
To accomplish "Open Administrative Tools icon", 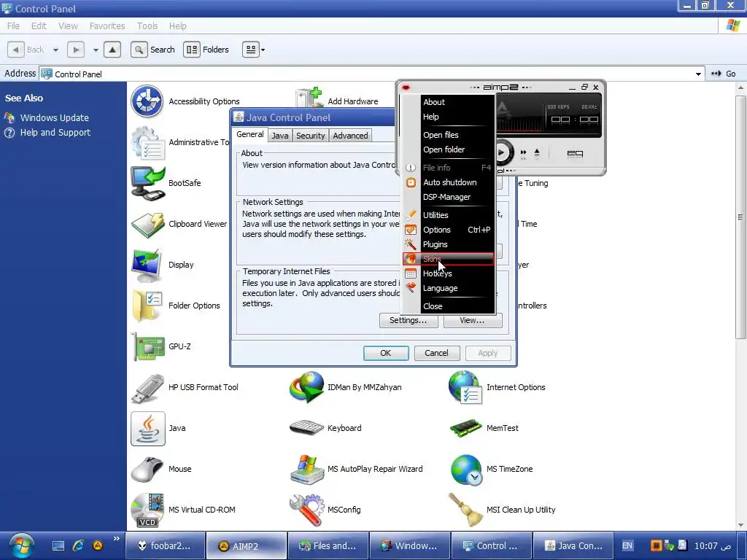I will click(147, 142).
